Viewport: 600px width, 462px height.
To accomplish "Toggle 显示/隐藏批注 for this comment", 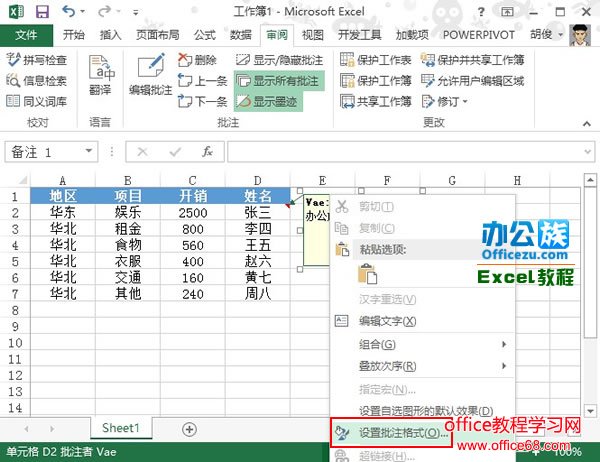I will tap(279, 60).
